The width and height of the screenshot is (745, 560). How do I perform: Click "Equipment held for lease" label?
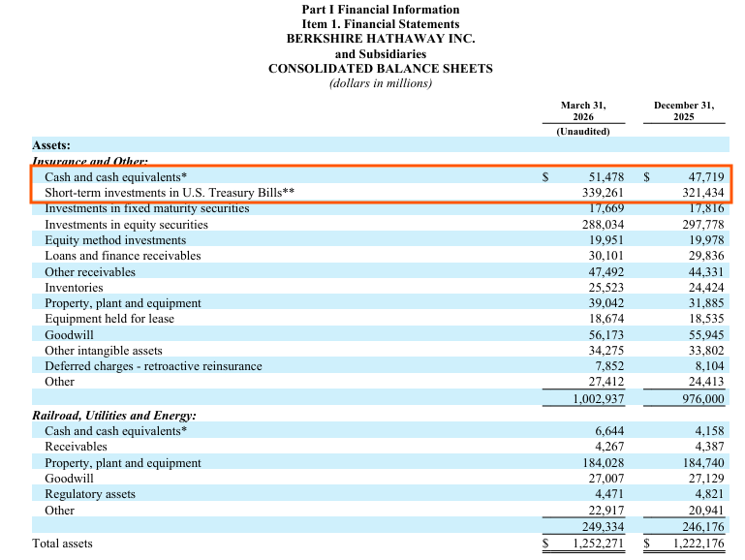pyautogui.click(x=109, y=318)
